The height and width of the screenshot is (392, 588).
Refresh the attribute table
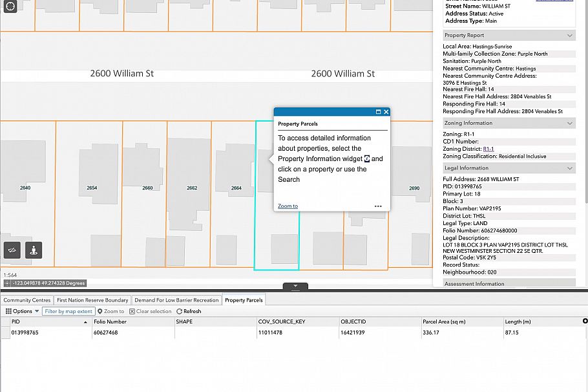coord(189,311)
